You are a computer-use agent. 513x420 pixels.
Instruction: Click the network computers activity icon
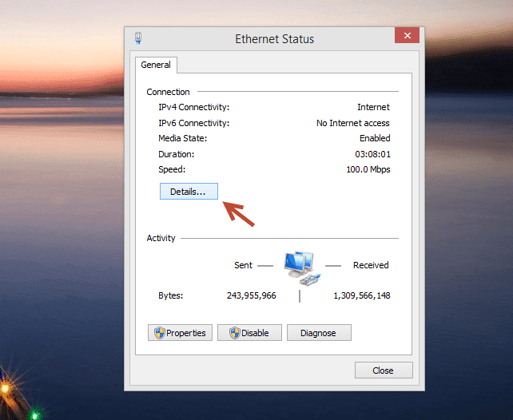(302, 268)
